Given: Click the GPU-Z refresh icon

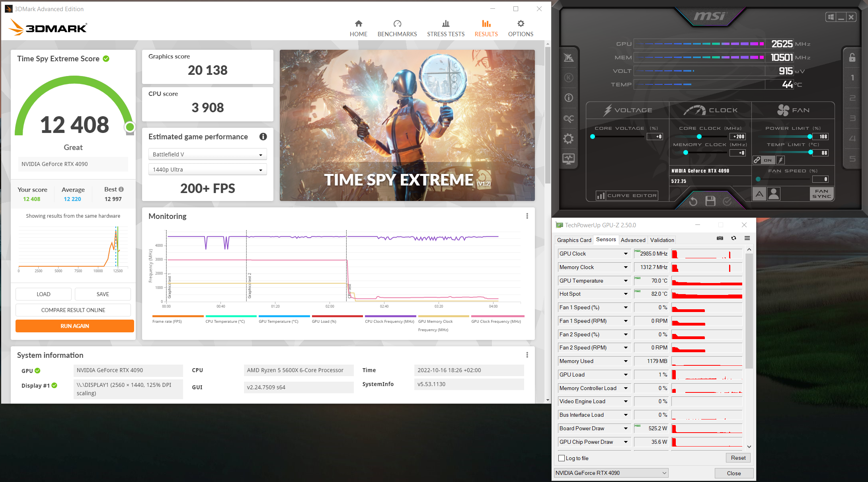Looking at the screenshot, I should pos(733,238).
